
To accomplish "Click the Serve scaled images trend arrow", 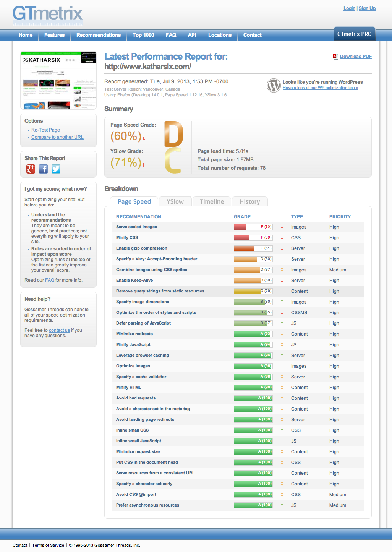I will tap(282, 227).
